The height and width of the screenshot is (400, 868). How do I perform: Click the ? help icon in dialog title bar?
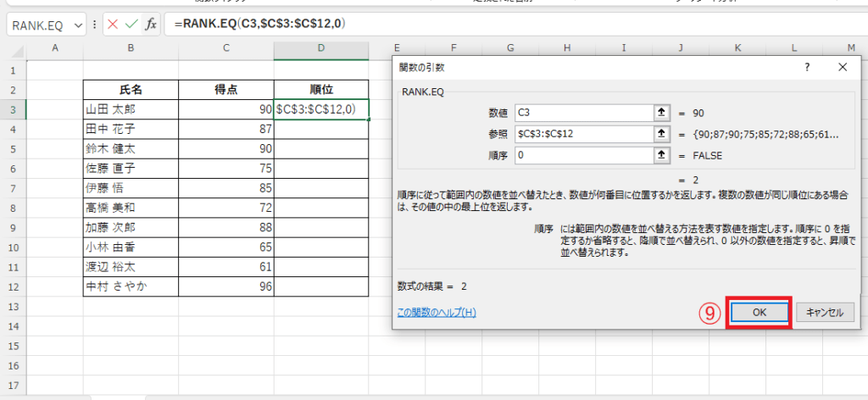coord(807,68)
